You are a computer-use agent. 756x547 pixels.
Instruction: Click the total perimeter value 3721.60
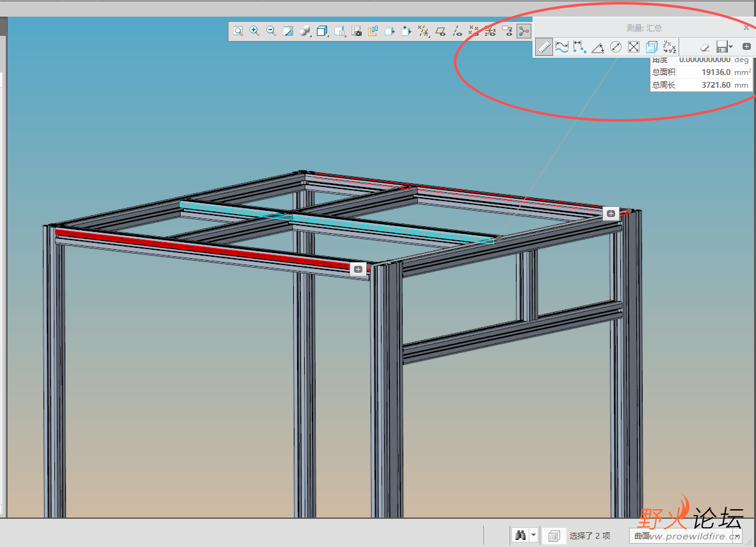(716, 85)
